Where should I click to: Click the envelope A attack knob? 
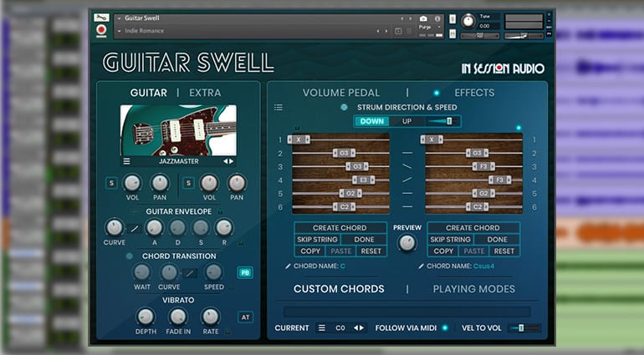pos(155,227)
